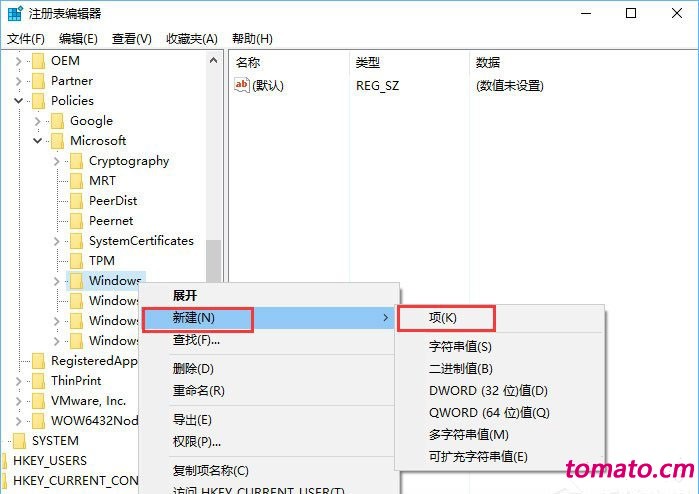Click the Peernet folder icon
This screenshot has height=494, width=699.
click(x=77, y=221)
